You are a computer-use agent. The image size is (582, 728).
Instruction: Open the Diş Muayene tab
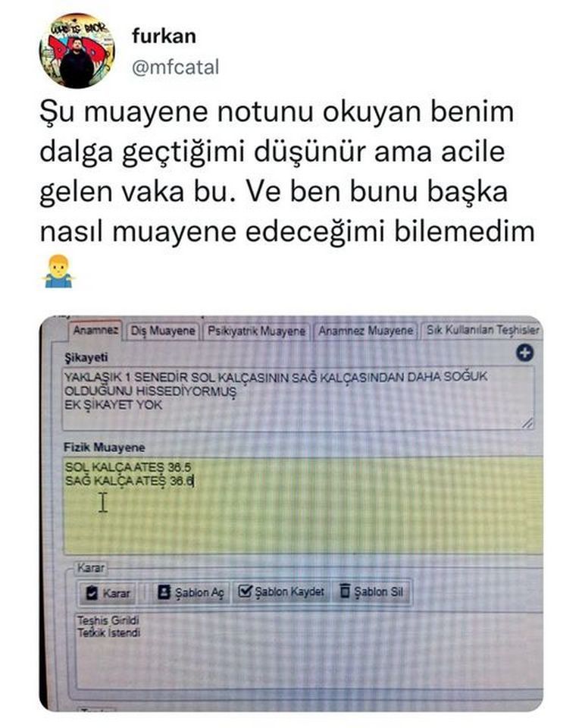click(163, 331)
